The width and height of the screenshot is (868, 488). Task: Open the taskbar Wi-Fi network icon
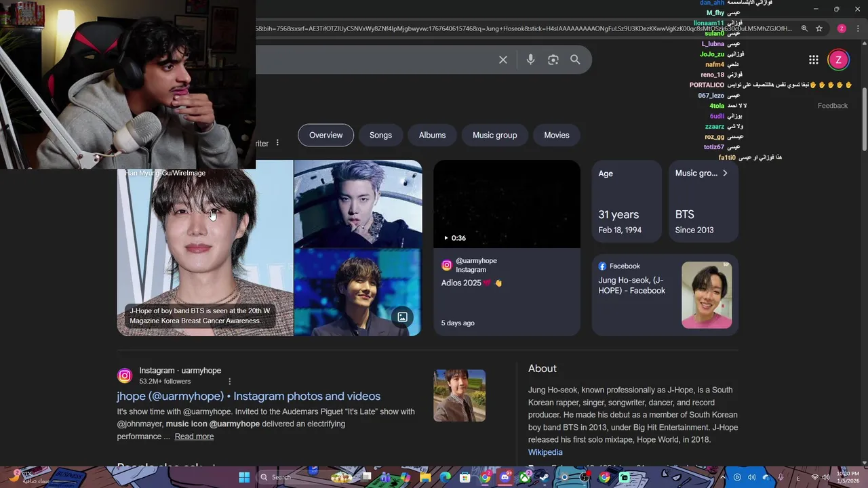point(814,477)
